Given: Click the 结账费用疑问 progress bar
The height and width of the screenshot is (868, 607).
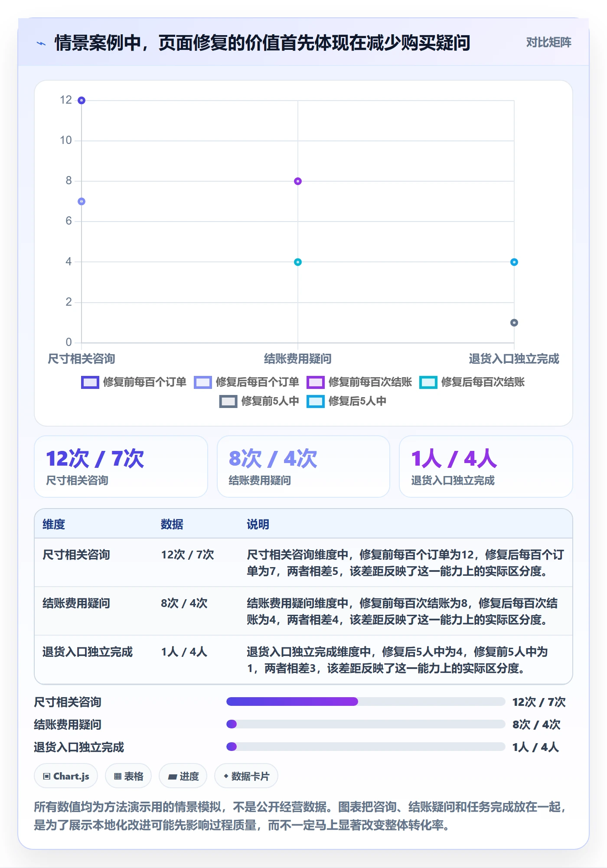Looking at the screenshot, I should point(366,724).
